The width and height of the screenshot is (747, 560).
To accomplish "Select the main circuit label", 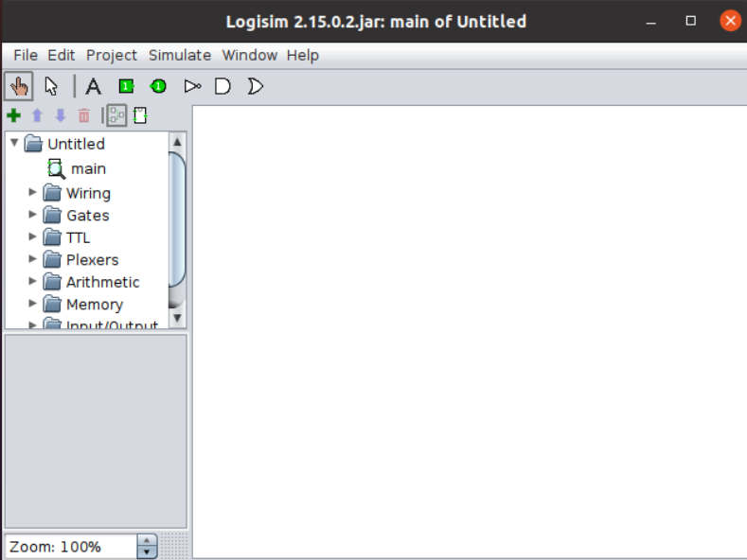I will 89,169.
